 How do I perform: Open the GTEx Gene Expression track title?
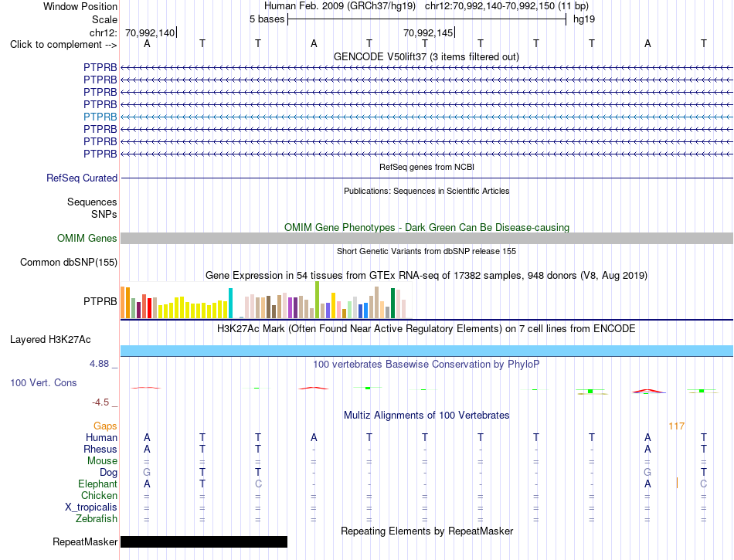pos(426,275)
